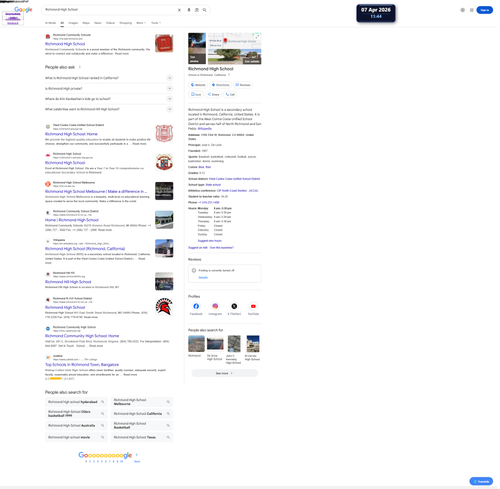
Task: Click the red R logo result thumbnail
Action: tap(164, 43)
